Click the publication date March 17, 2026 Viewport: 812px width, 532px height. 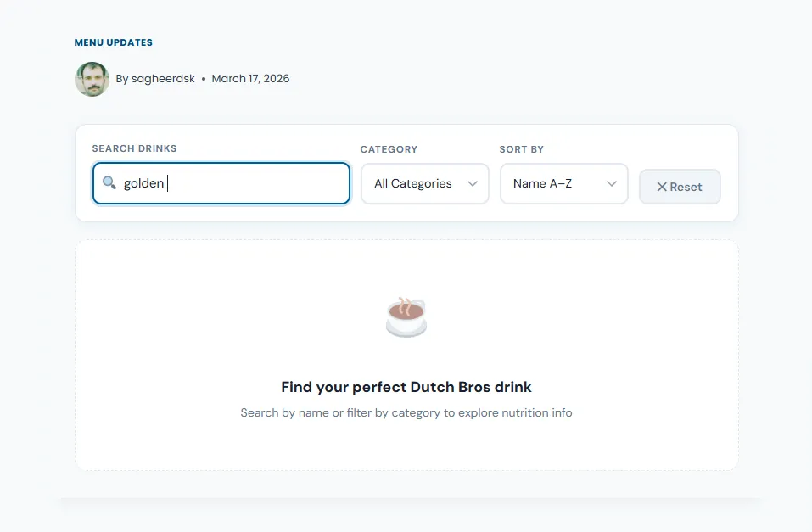[x=250, y=78]
